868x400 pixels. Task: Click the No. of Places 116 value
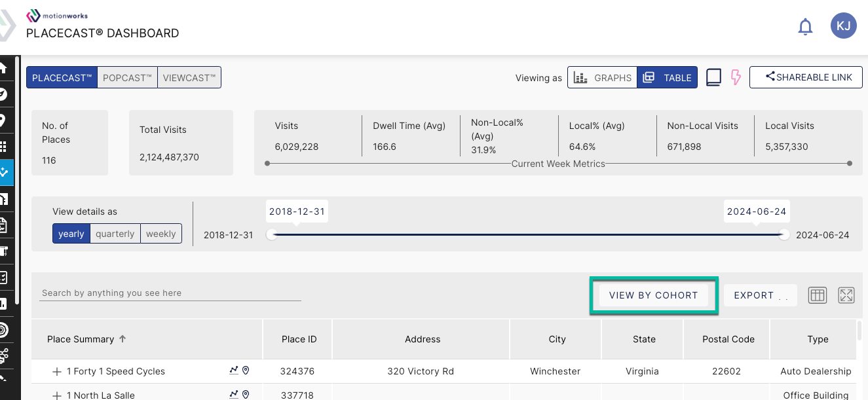[x=49, y=160]
